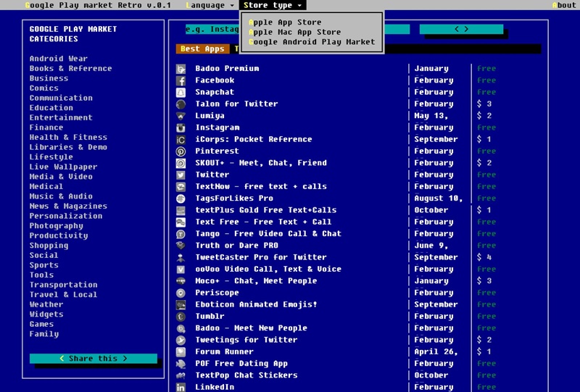Click the Tumblr app icon
The height and width of the screenshot is (392, 580).
click(x=181, y=317)
